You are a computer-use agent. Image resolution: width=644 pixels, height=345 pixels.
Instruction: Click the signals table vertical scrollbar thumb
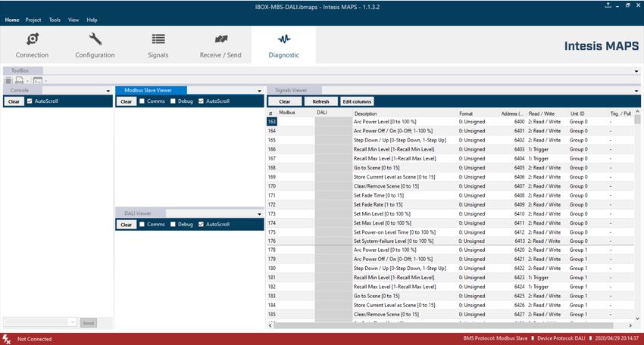point(637,120)
